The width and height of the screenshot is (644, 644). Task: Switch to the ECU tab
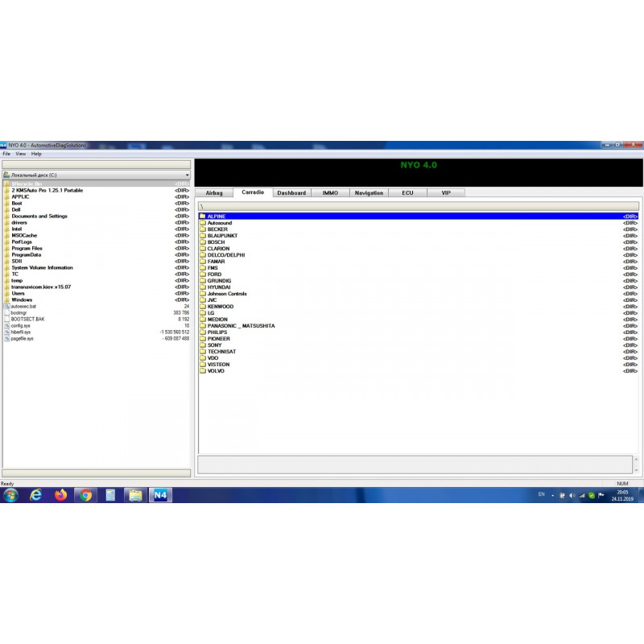(x=407, y=193)
